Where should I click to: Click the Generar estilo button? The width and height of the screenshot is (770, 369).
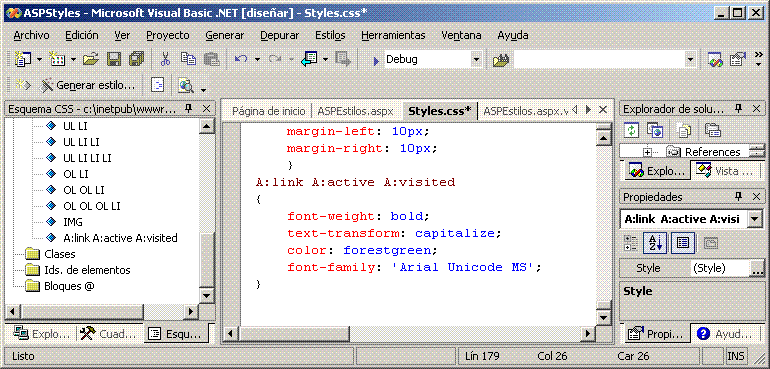88,85
